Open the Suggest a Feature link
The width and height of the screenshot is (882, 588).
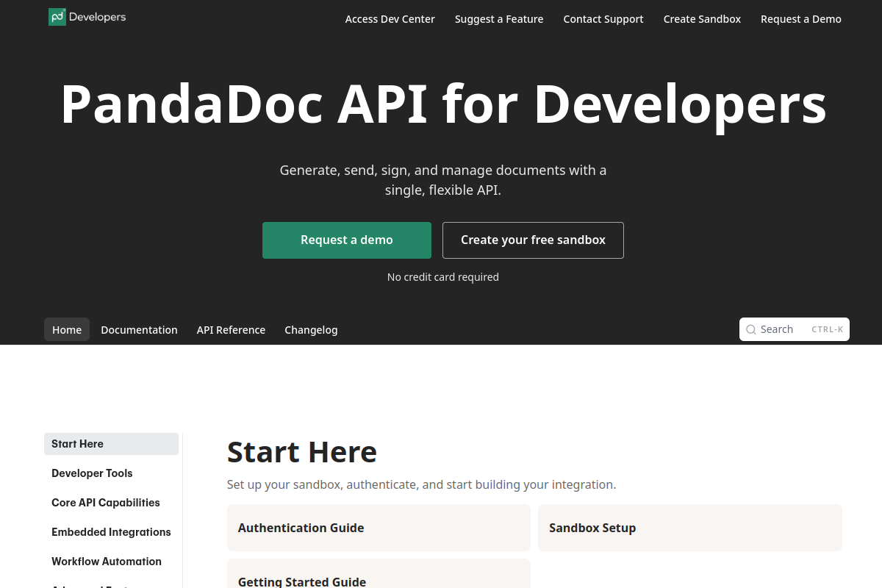(499, 19)
